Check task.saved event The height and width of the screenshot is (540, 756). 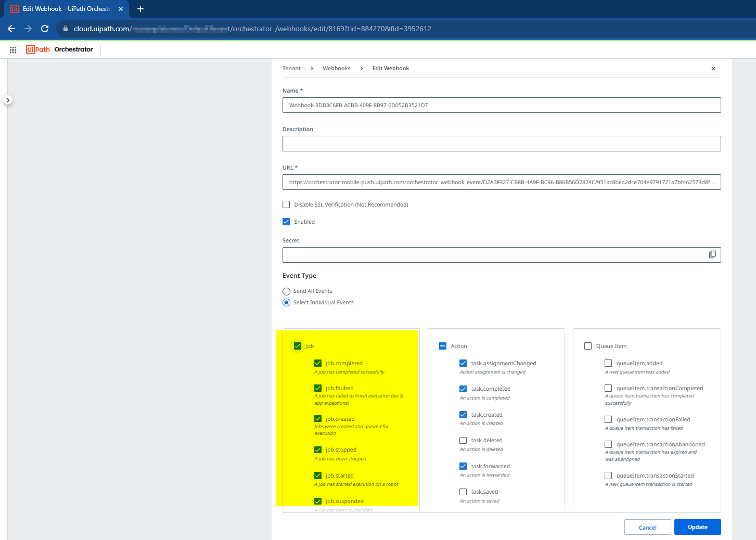[463, 492]
